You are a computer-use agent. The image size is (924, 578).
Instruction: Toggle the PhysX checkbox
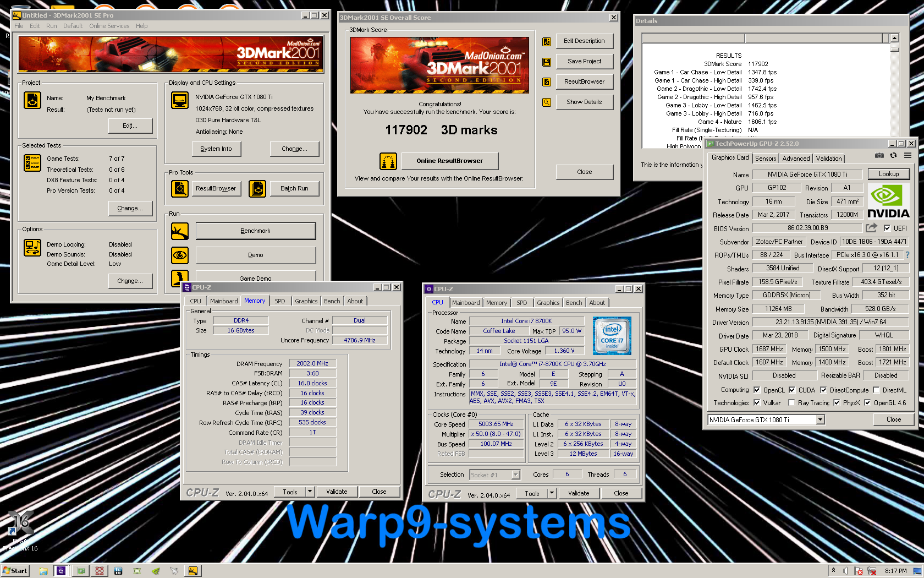(x=837, y=402)
